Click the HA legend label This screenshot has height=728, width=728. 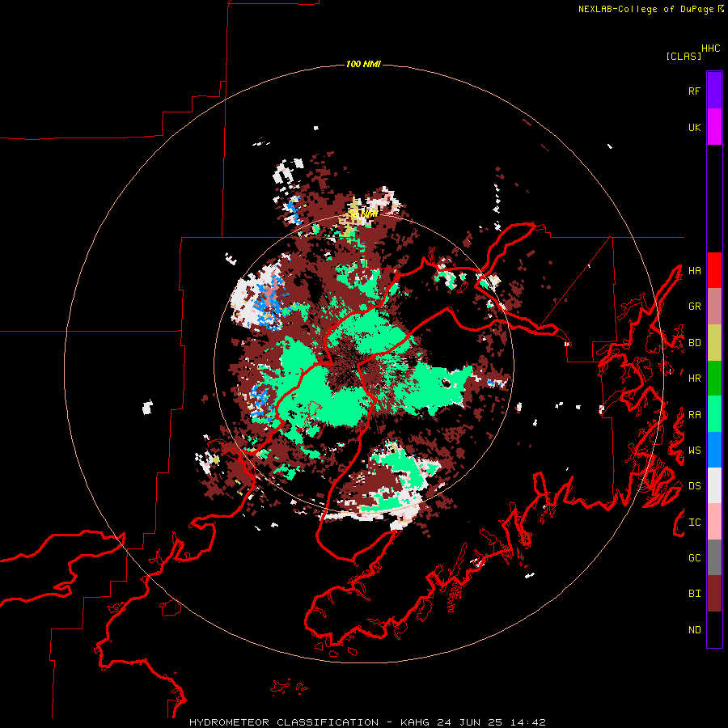694,270
